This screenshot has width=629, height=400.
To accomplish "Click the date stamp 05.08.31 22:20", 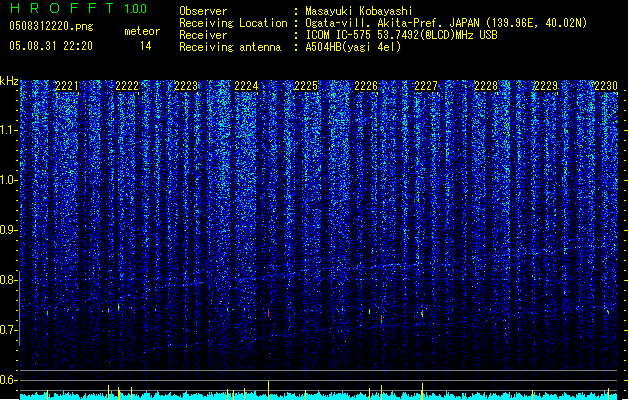I will tap(51, 46).
